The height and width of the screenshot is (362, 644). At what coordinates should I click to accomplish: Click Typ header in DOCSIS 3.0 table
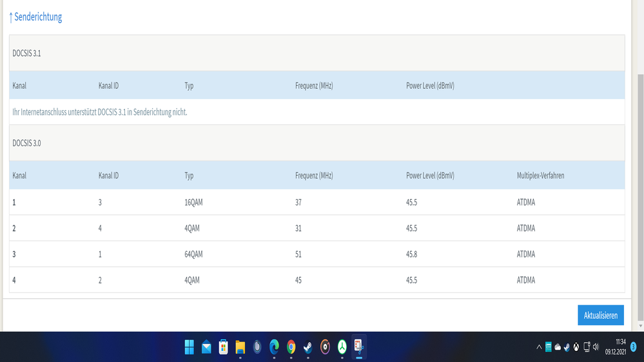pos(188,176)
